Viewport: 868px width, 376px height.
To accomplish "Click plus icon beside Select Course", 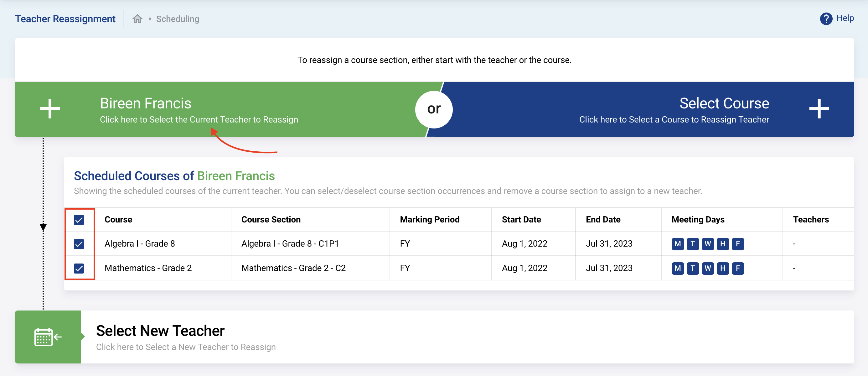I will tap(819, 109).
